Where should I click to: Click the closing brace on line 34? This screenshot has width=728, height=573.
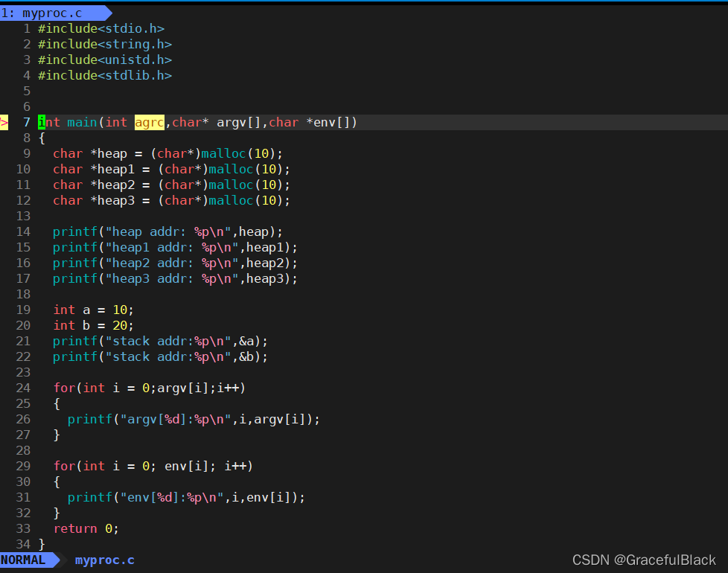coord(42,544)
